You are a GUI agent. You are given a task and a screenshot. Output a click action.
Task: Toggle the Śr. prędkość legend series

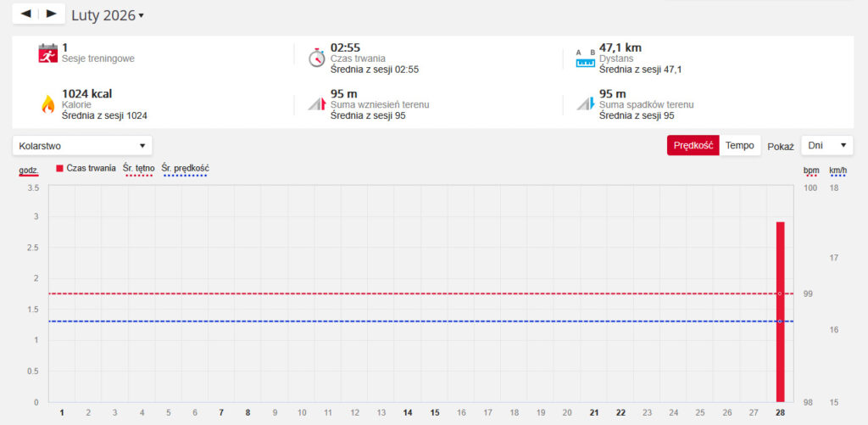coord(185,168)
